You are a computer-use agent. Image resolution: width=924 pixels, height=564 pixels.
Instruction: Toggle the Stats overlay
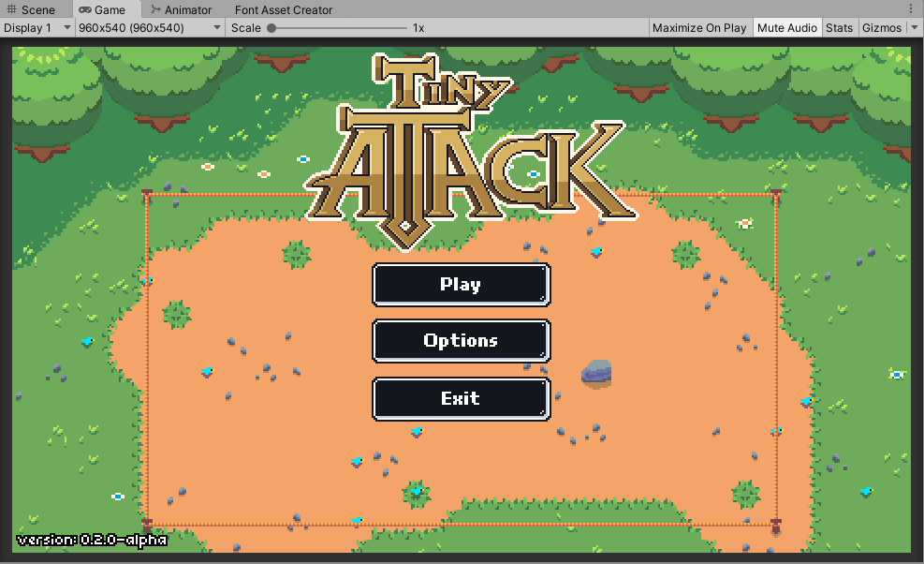(x=839, y=28)
